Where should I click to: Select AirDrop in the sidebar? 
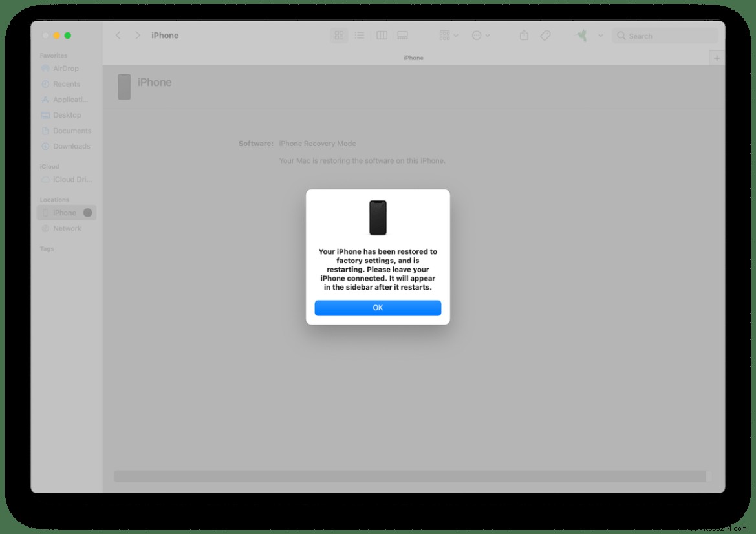tap(65, 68)
